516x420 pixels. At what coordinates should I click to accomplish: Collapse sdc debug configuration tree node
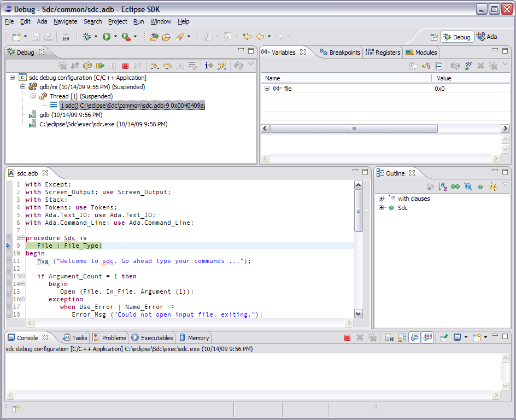12,78
